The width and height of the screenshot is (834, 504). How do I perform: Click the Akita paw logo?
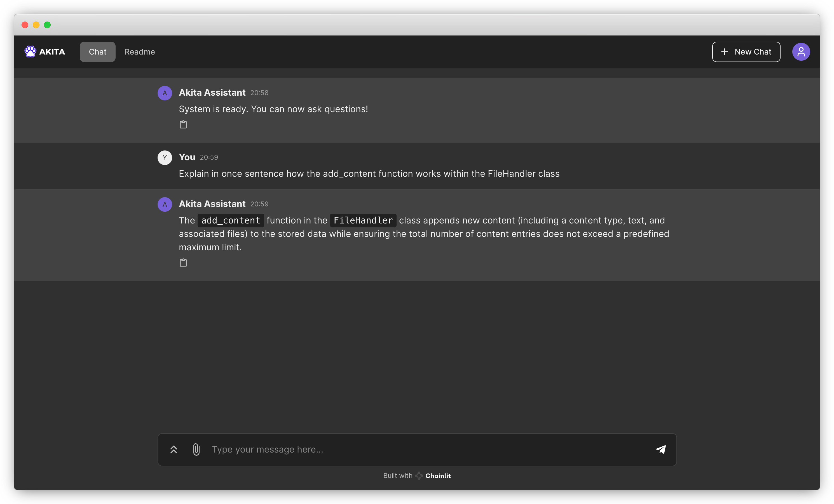coord(30,52)
